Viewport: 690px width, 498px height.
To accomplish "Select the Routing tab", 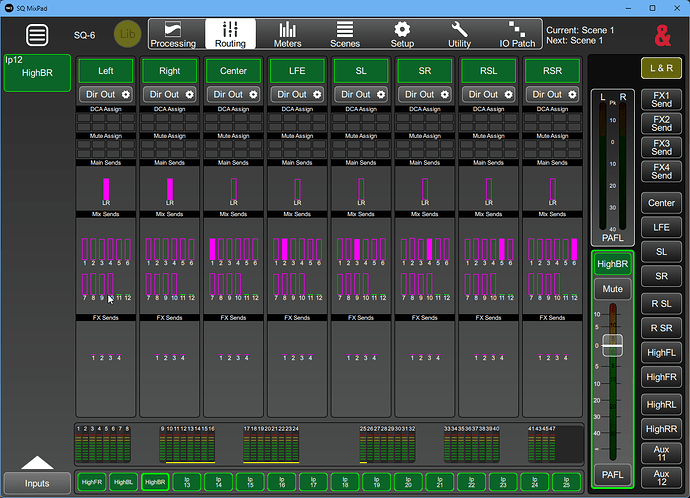I will 230,34.
